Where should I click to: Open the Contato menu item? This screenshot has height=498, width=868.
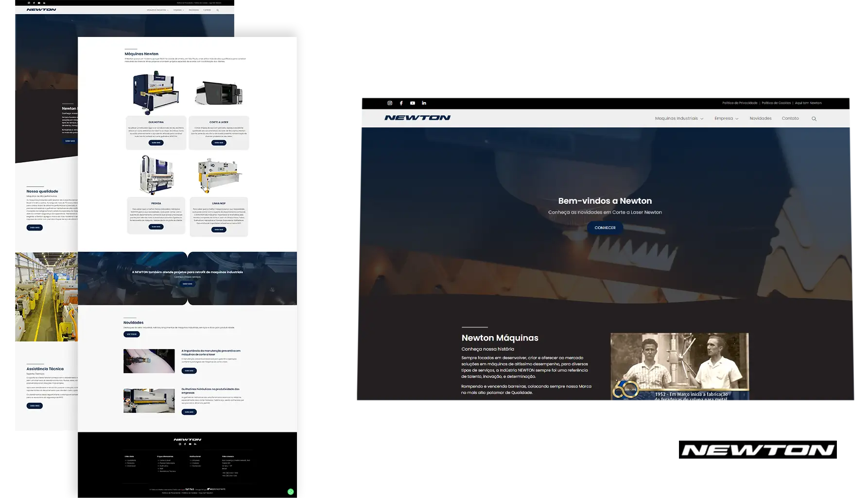pos(790,119)
